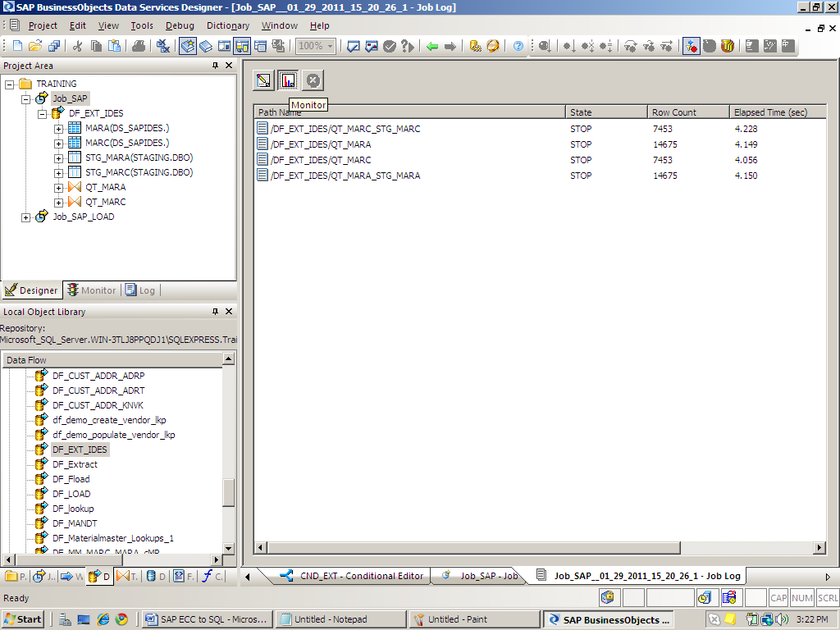
Task: Expand the STG_MARA(STAGING.DBO) node
Action: click(59, 158)
